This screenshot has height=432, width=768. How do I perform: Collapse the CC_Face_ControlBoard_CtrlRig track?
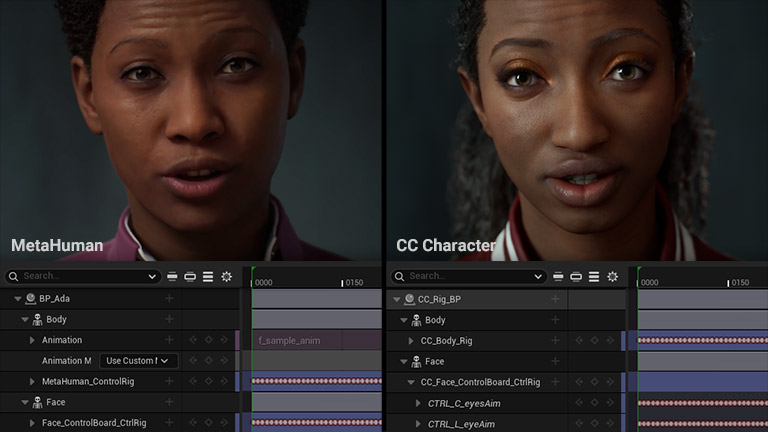click(x=410, y=382)
